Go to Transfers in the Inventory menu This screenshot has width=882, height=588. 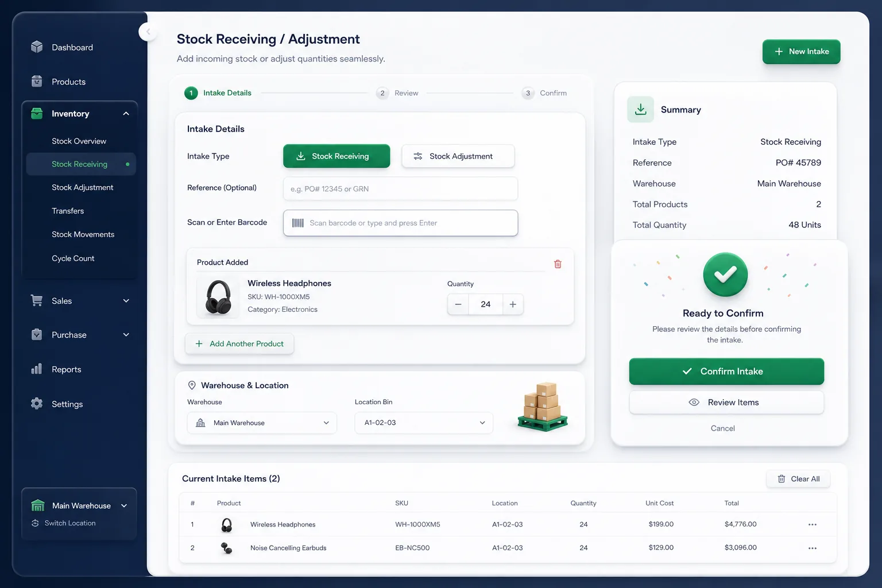(x=68, y=211)
